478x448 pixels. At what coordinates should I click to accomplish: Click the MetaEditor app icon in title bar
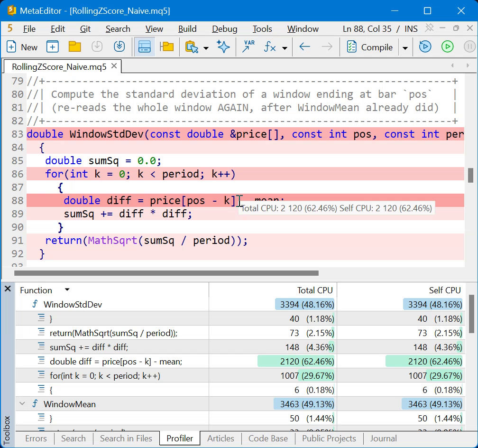[x=11, y=10]
